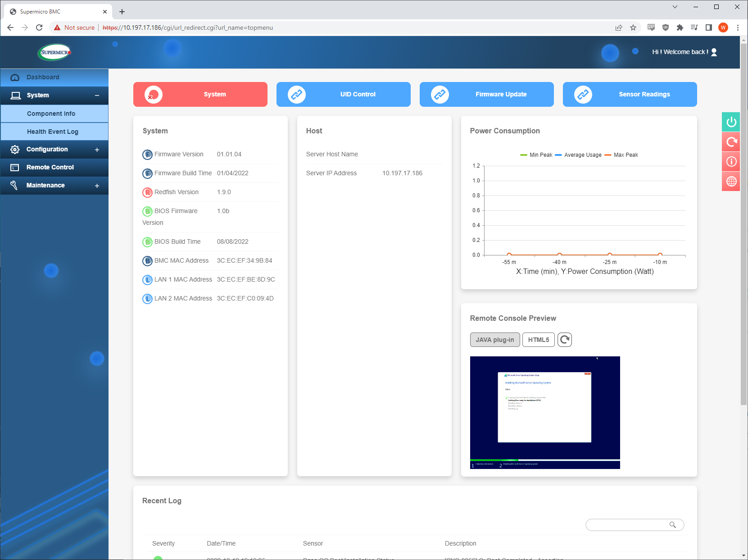The width and height of the screenshot is (748, 560).
Task: Expand the Configuration sidebar menu
Action: point(97,150)
